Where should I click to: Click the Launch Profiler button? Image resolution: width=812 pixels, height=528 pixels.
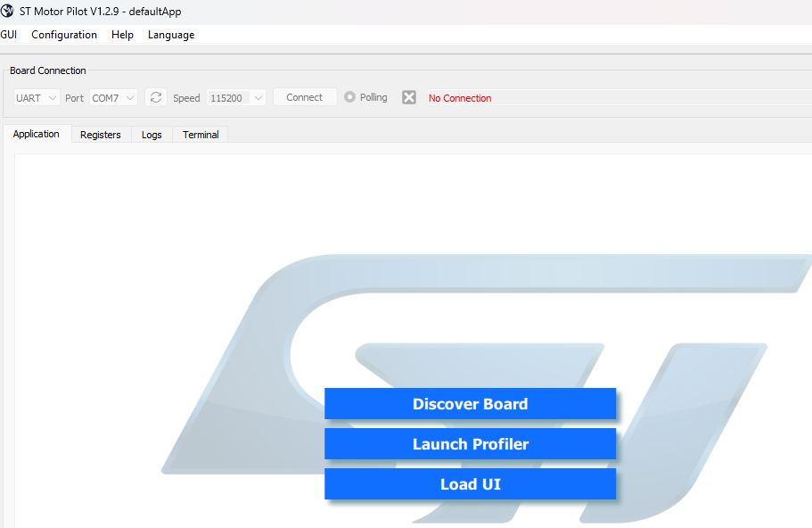471,444
